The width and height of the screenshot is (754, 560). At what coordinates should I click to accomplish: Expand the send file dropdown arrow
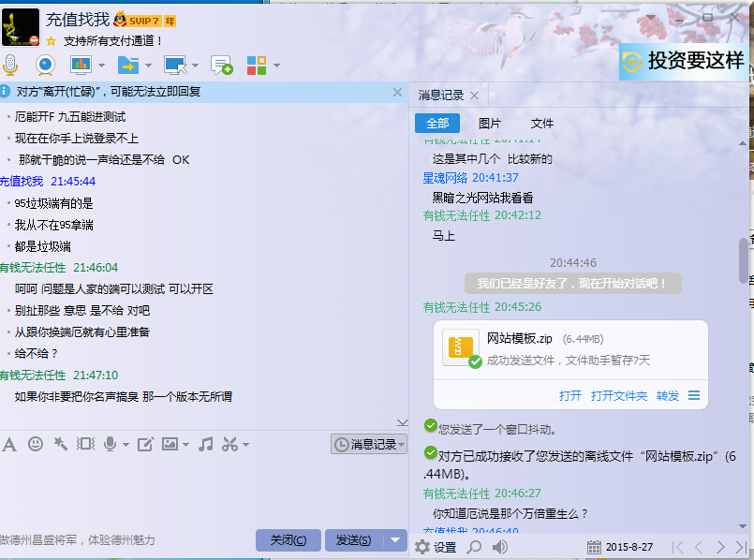coord(148,66)
